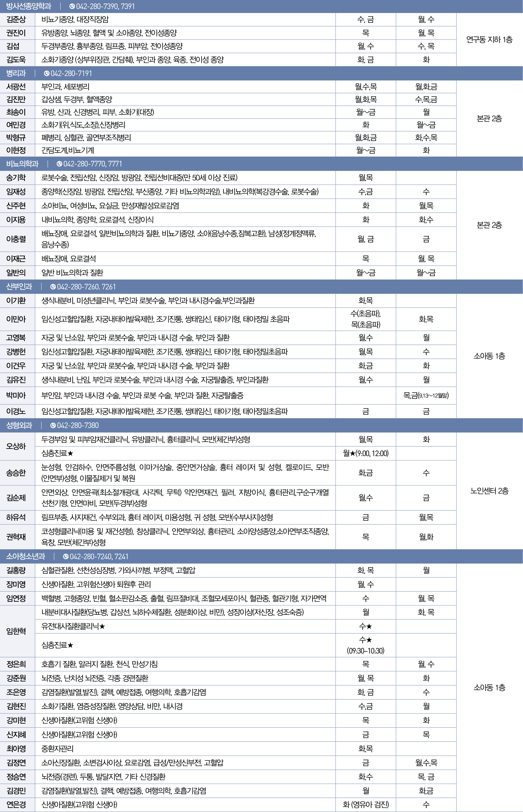Click the 유전대사질환클리닉★ specialty entry
The image size is (523, 812).
pyautogui.click(x=73, y=626)
